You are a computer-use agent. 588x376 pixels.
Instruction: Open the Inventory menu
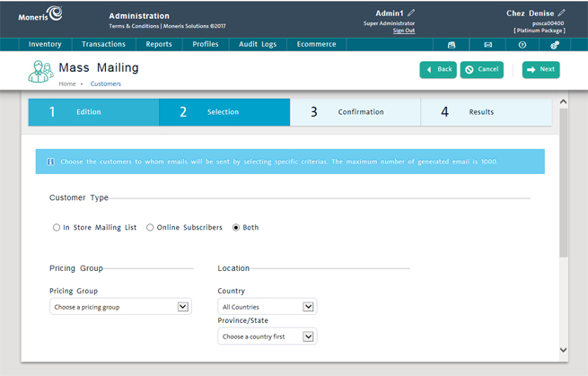coord(45,44)
